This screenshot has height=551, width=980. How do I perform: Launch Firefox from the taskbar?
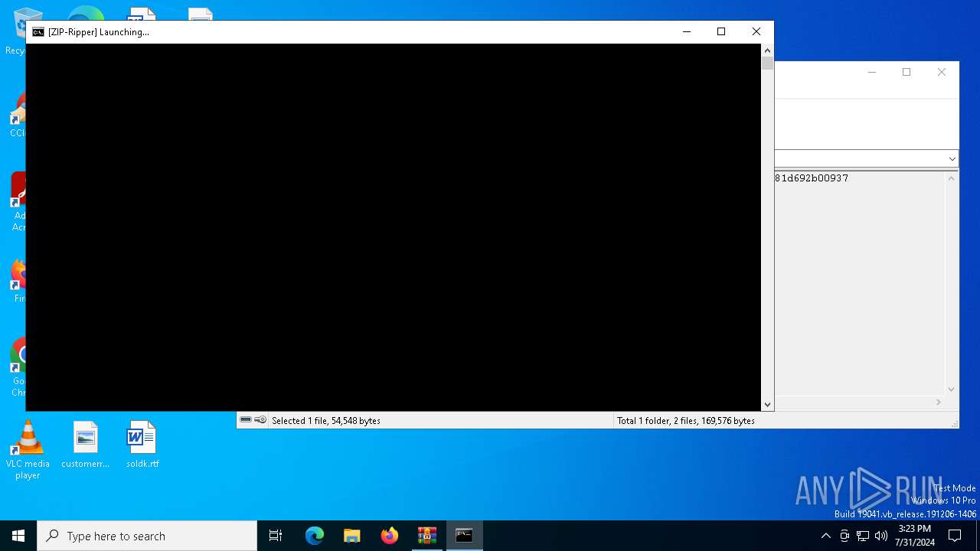[390, 536]
